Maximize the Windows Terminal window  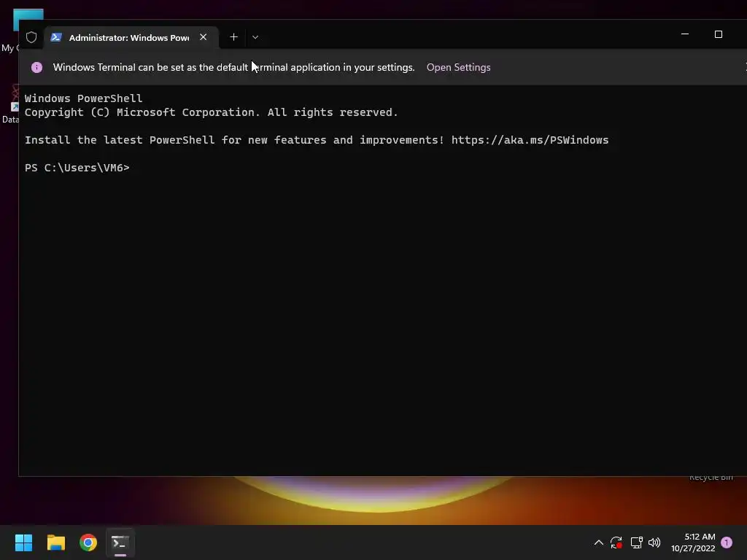[x=719, y=34]
